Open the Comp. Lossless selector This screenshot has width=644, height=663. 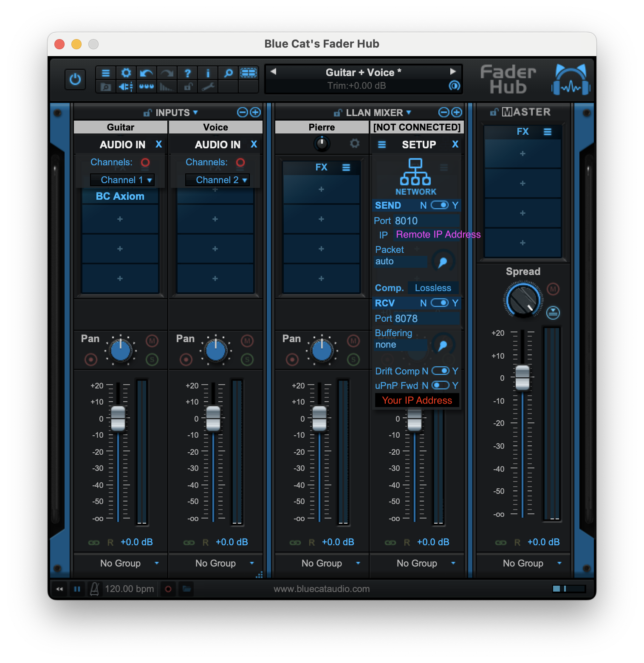[x=433, y=288]
